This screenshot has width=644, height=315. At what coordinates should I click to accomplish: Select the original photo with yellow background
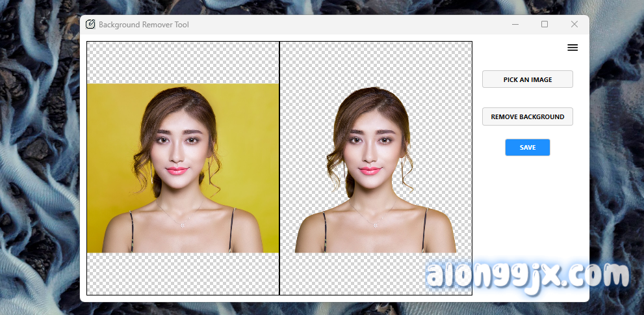[x=183, y=168]
